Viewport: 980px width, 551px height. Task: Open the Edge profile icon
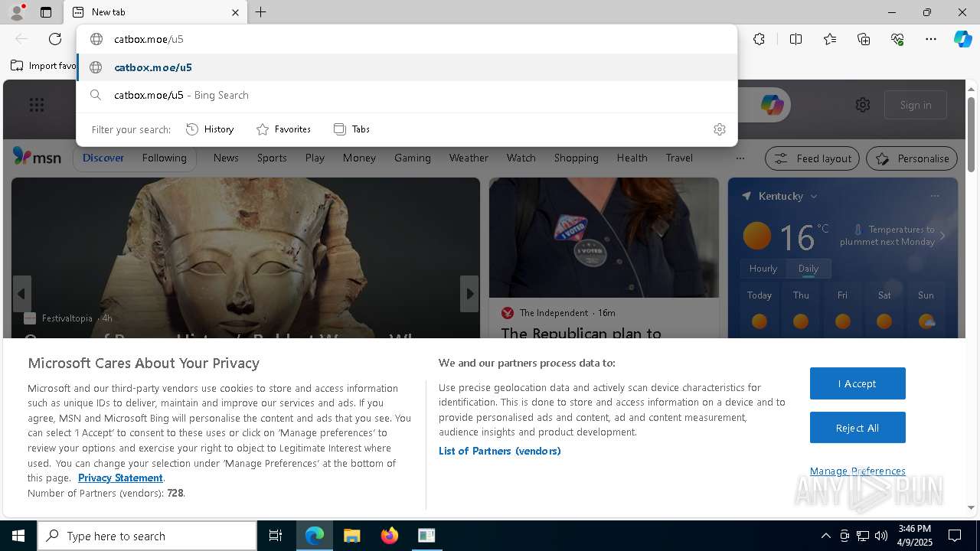click(16, 12)
